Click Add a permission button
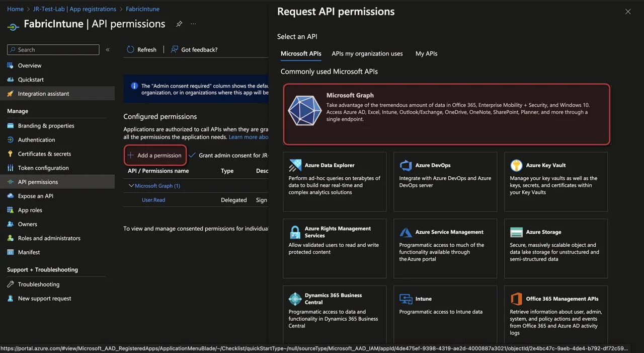The image size is (644, 353). (155, 155)
